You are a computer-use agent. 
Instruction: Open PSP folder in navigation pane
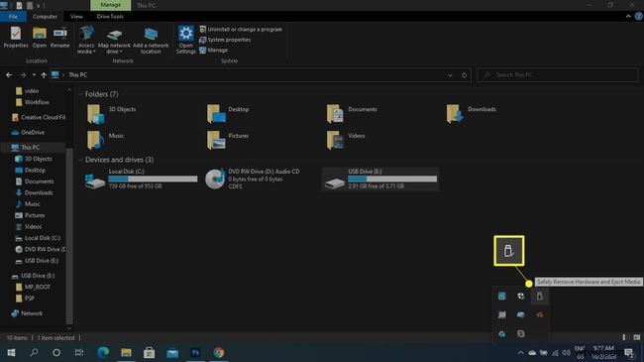coord(25,299)
